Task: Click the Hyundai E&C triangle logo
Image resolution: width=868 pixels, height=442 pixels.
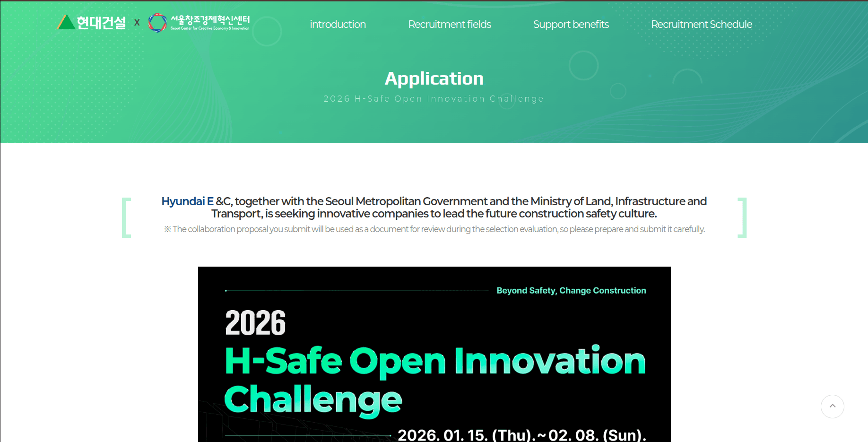Action: click(91, 22)
